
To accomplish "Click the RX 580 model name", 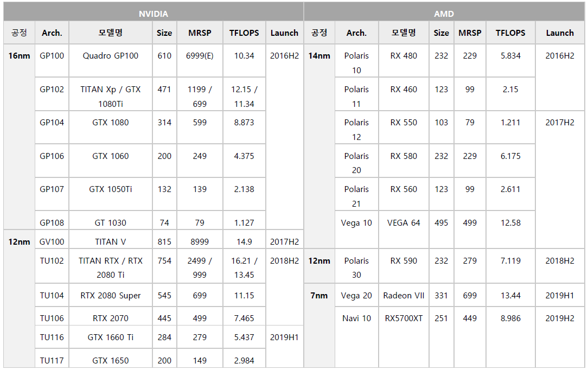I will pyautogui.click(x=404, y=156).
